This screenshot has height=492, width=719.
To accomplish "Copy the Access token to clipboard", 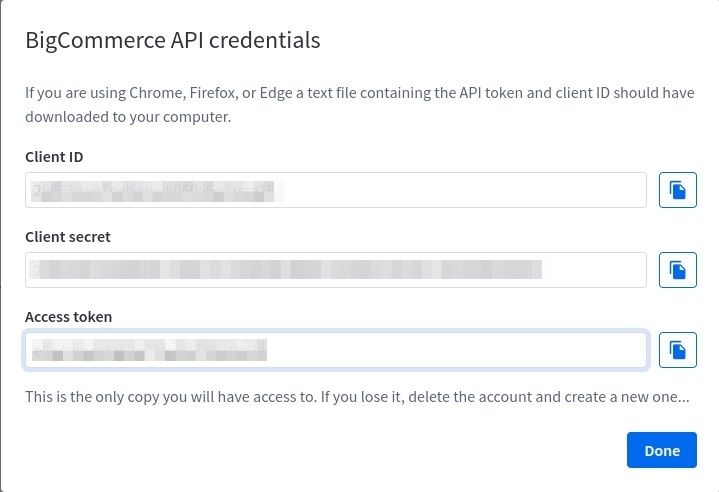I will click(677, 350).
